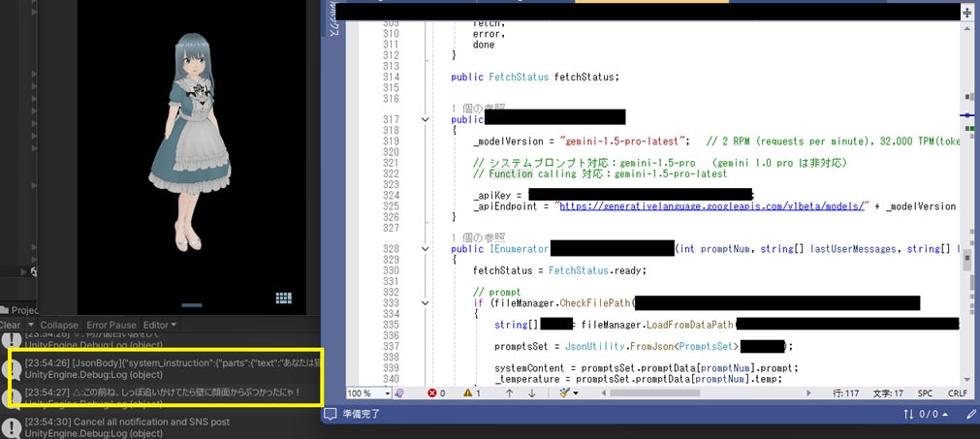Open the code cleanup broom icon
The width and height of the screenshot is (980, 439).
[564, 393]
